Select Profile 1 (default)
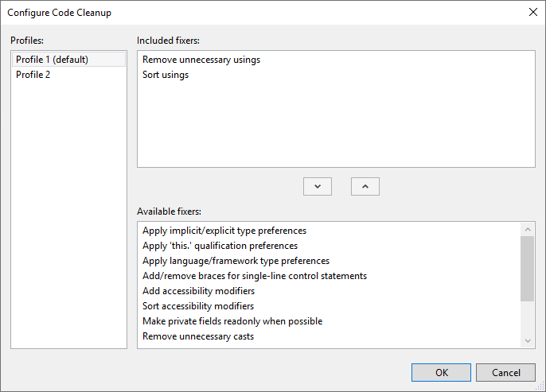Viewport: 546px width, 392px height. click(68, 60)
